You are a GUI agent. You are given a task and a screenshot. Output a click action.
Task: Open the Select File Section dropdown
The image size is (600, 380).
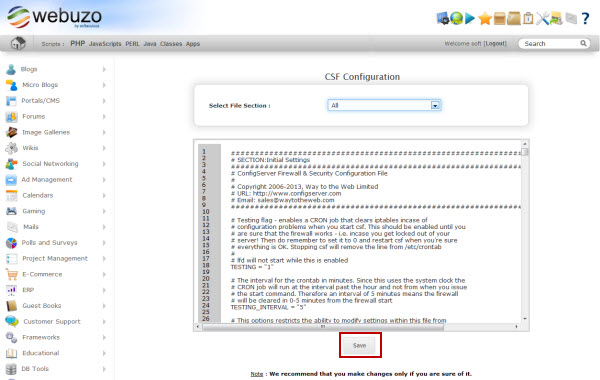[384, 105]
